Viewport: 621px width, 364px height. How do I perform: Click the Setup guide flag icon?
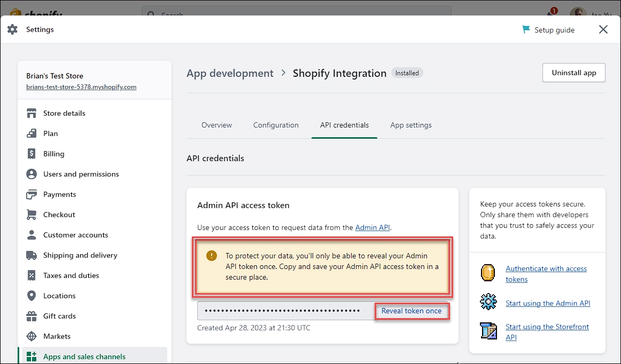click(526, 30)
